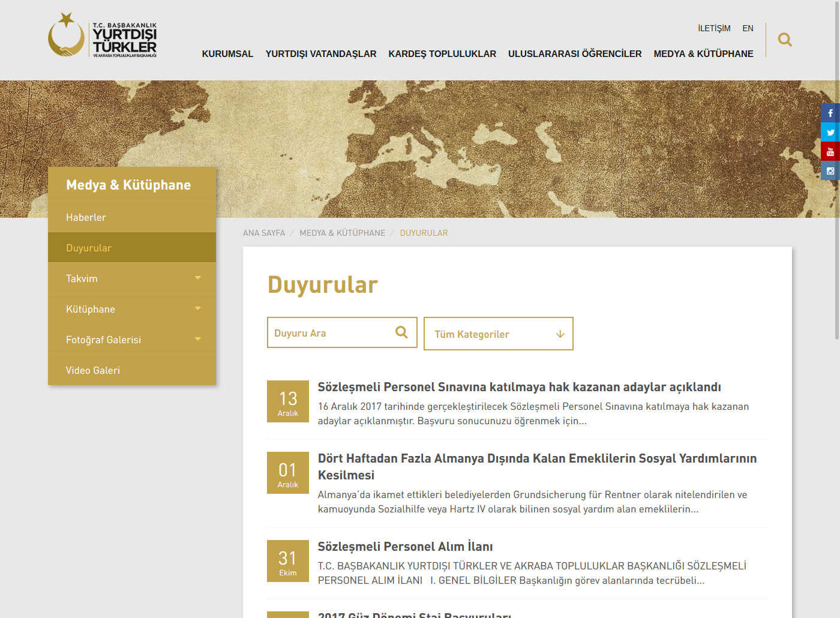This screenshot has width=840, height=618.
Task: Expand the Kütüphane sidebar submenu arrow
Action: tap(198, 308)
